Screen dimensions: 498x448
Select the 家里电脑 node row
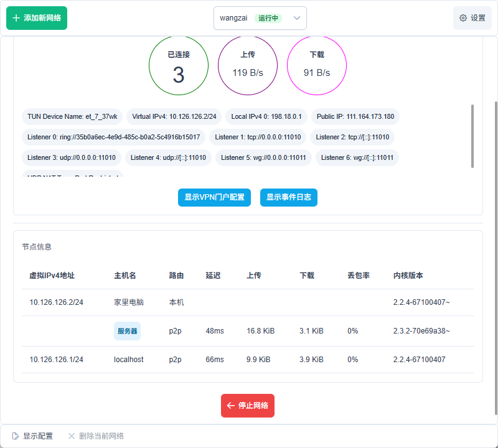(x=247, y=302)
